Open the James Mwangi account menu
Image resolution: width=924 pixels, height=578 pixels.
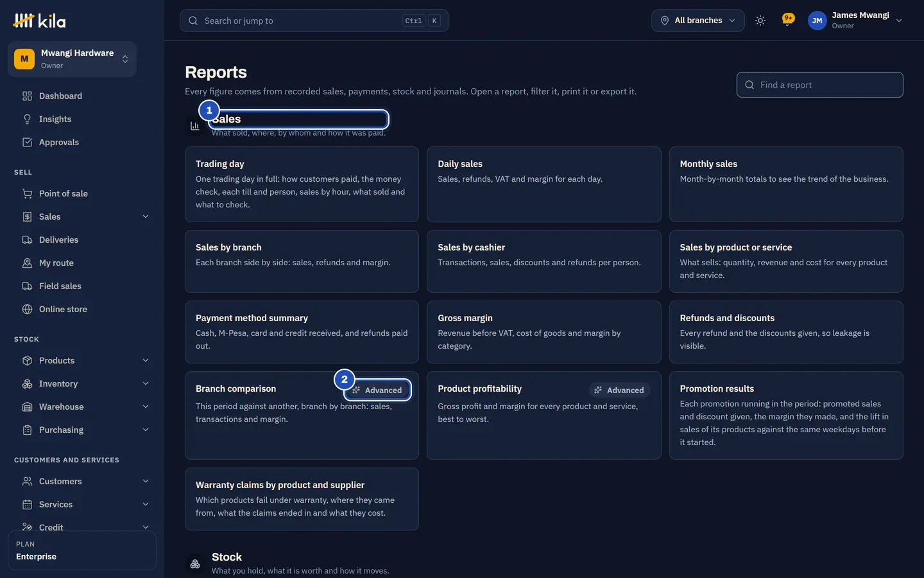855,21
